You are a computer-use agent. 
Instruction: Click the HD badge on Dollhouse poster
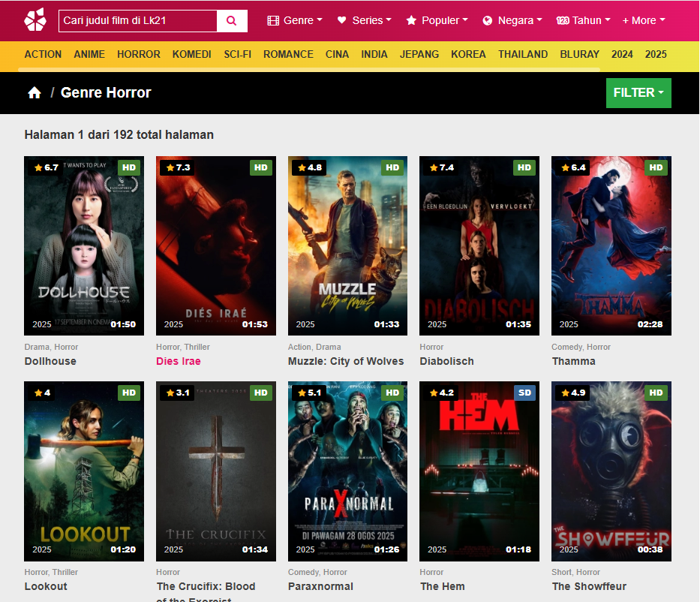129,168
